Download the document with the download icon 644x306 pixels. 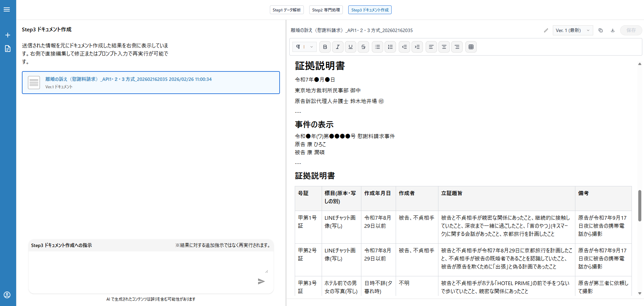(x=612, y=30)
